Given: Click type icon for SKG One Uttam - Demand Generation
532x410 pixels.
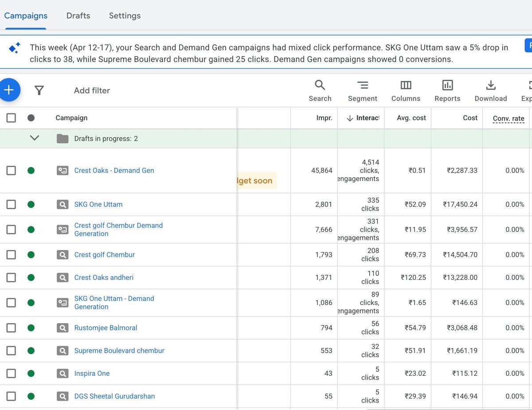Looking at the screenshot, I should pyautogui.click(x=63, y=303).
